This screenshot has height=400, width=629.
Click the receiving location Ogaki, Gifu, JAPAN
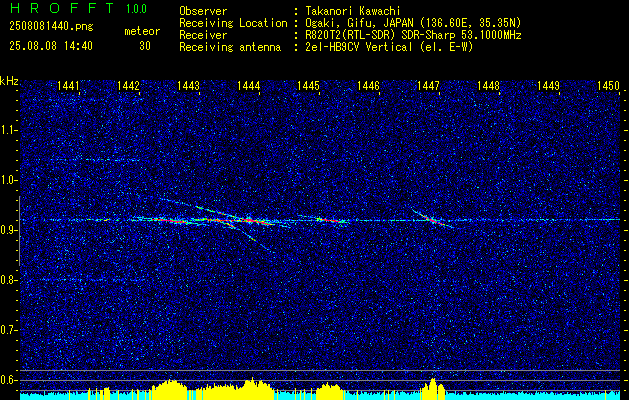361,23
